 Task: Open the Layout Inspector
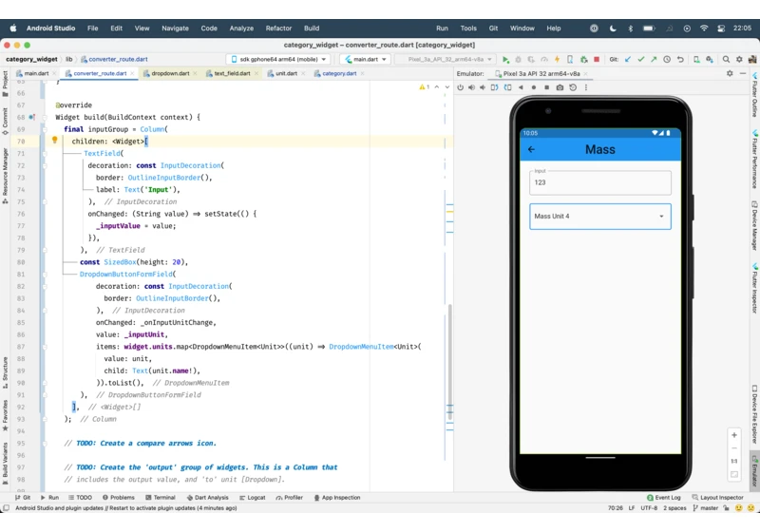coord(717,498)
